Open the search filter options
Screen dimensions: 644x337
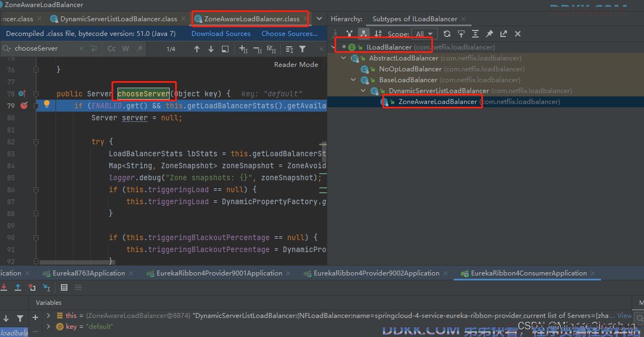pyautogui.click(x=302, y=49)
